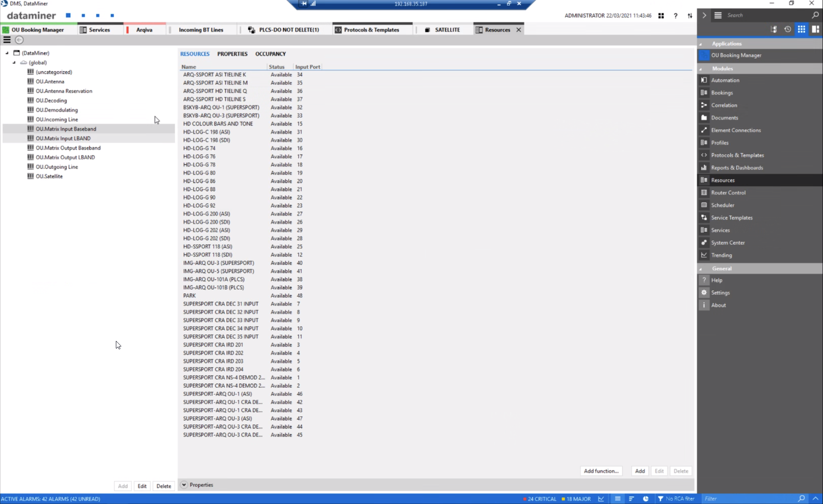The height and width of the screenshot is (504, 823).
Task: Collapse the Modules section
Action: pyautogui.click(x=700, y=69)
